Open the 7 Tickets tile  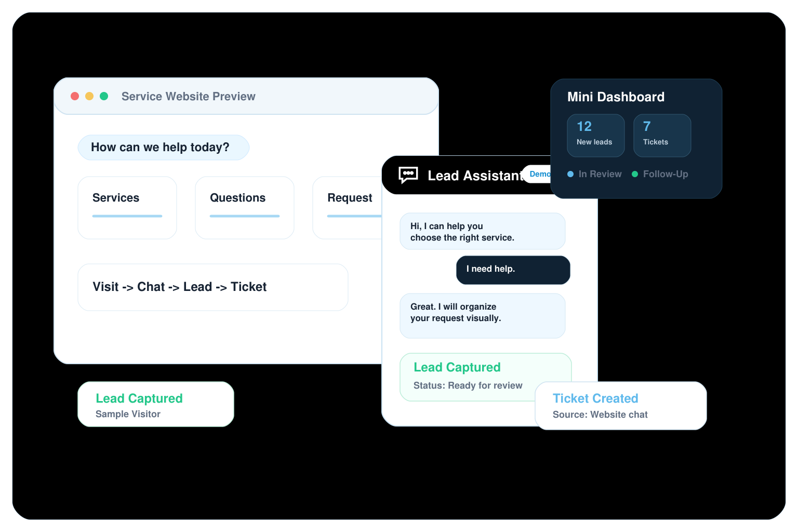point(662,136)
